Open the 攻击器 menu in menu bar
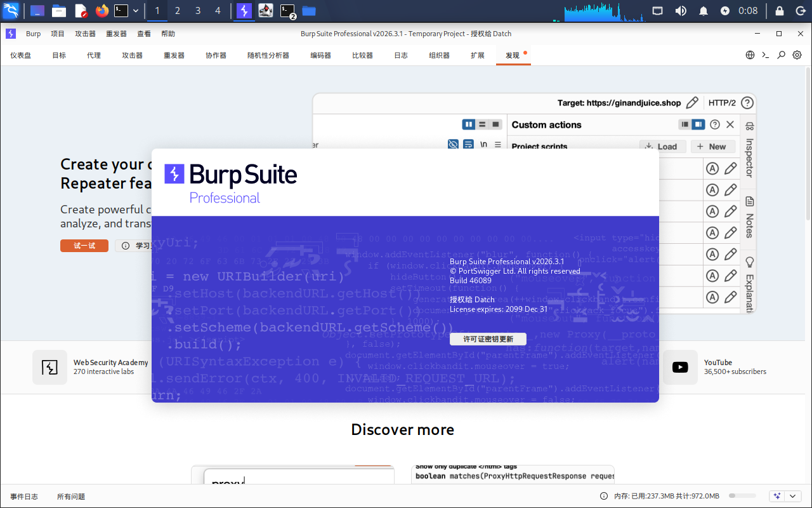The width and height of the screenshot is (812, 508). (x=85, y=34)
